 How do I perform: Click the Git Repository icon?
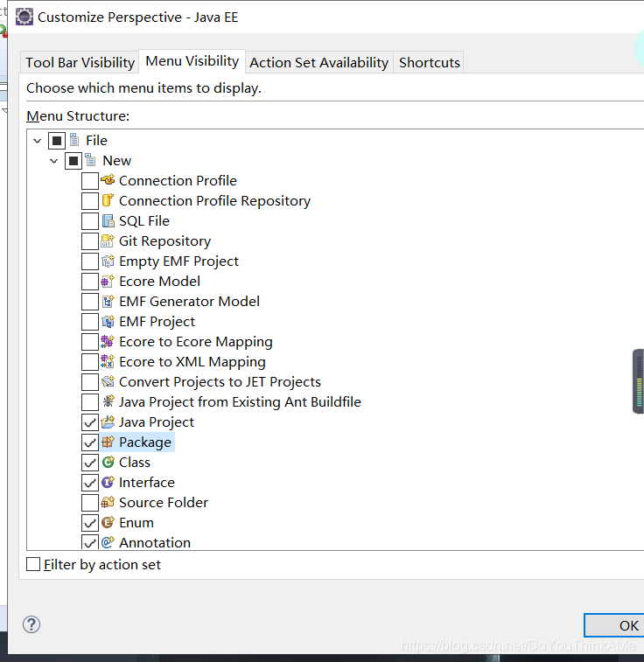[108, 240]
